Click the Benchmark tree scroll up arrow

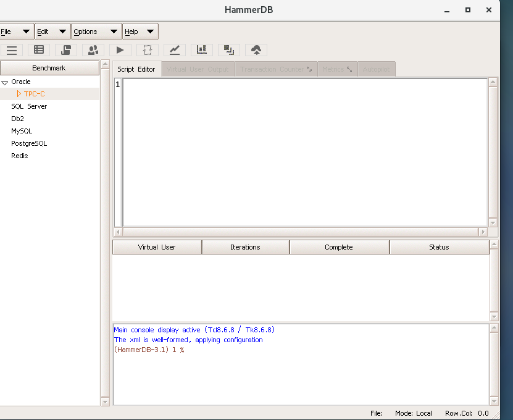click(x=105, y=64)
